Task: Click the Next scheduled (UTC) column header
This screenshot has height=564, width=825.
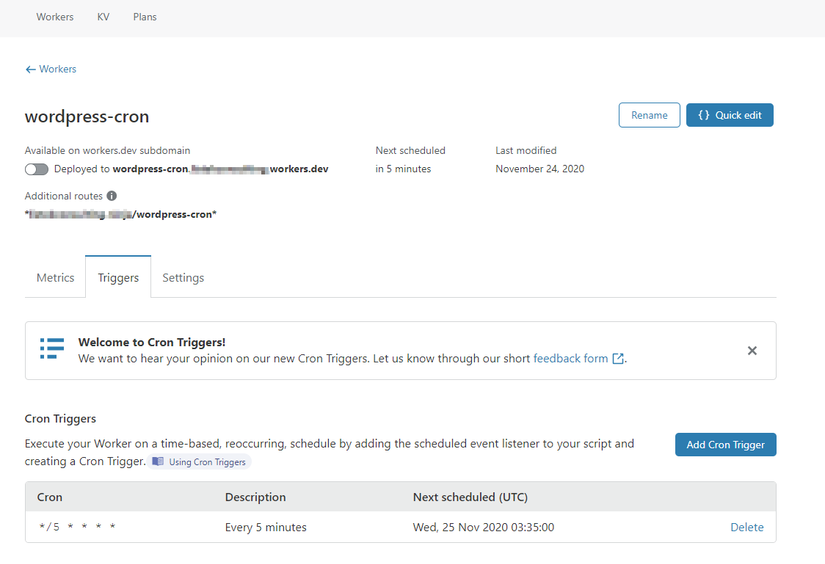Action: (x=470, y=497)
